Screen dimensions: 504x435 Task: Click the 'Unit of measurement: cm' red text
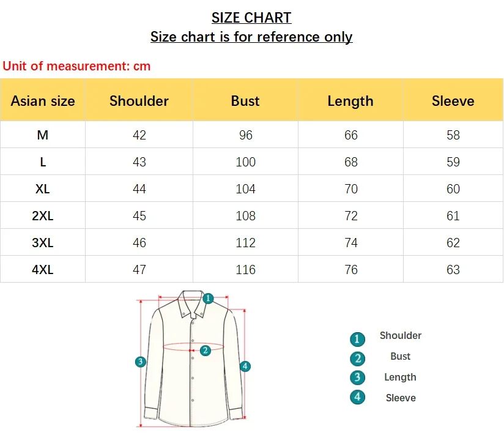tap(76, 66)
